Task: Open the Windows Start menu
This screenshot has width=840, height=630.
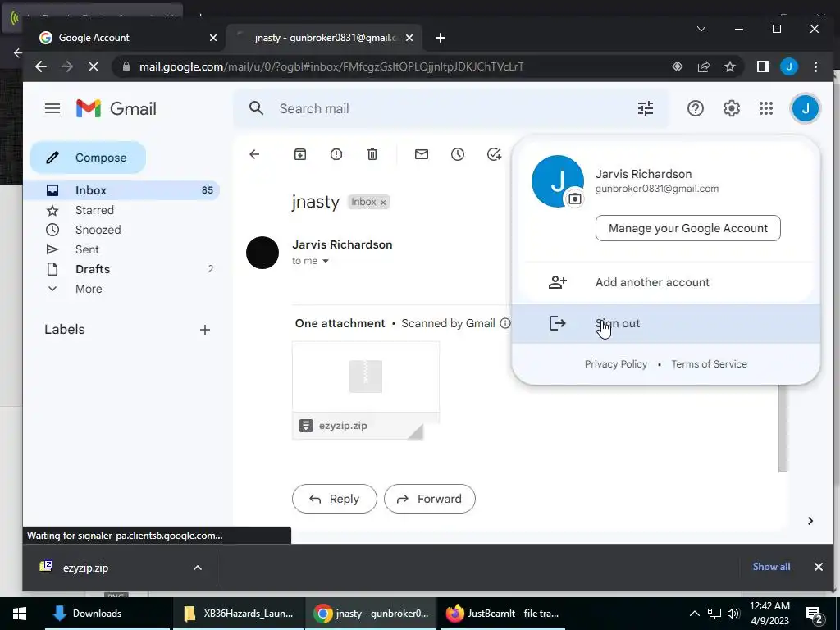Action: 20,614
